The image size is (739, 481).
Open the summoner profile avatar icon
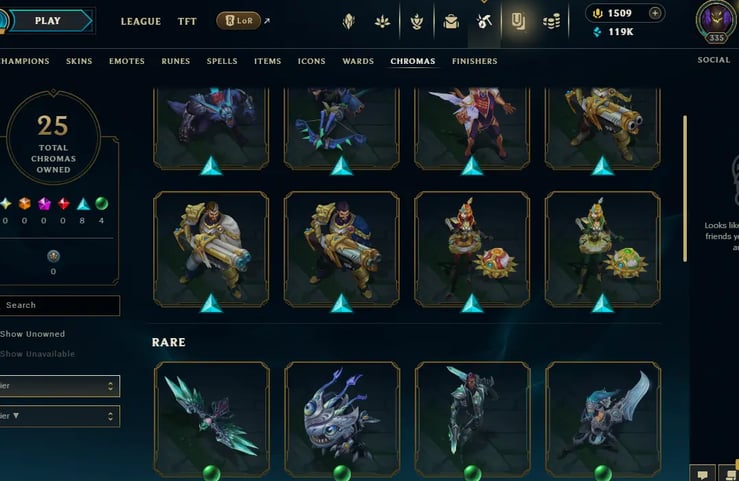[x=716, y=21]
